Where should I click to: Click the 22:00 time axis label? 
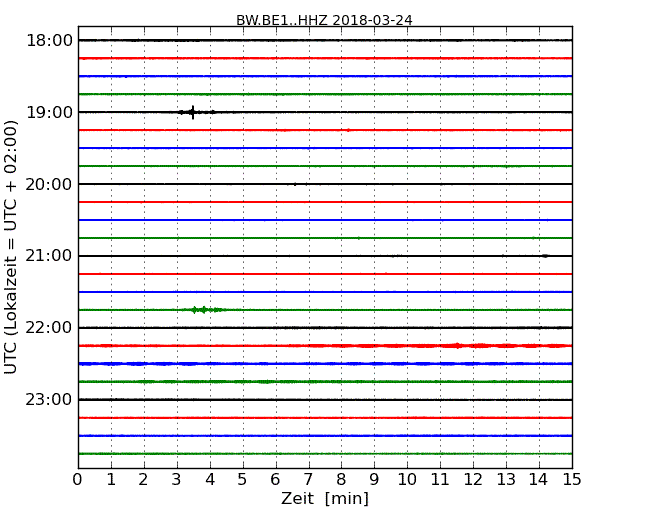49,328
